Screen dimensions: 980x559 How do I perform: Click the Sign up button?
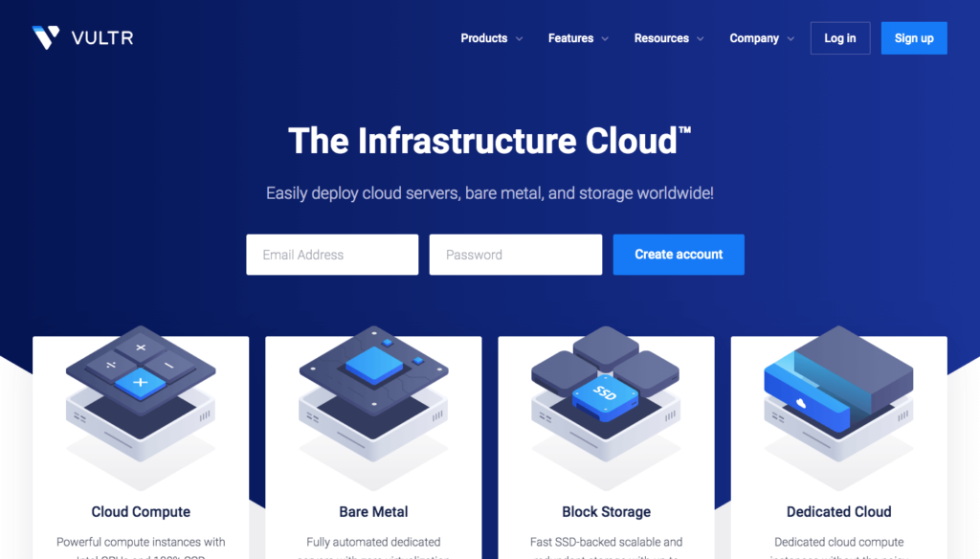(x=914, y=38)
